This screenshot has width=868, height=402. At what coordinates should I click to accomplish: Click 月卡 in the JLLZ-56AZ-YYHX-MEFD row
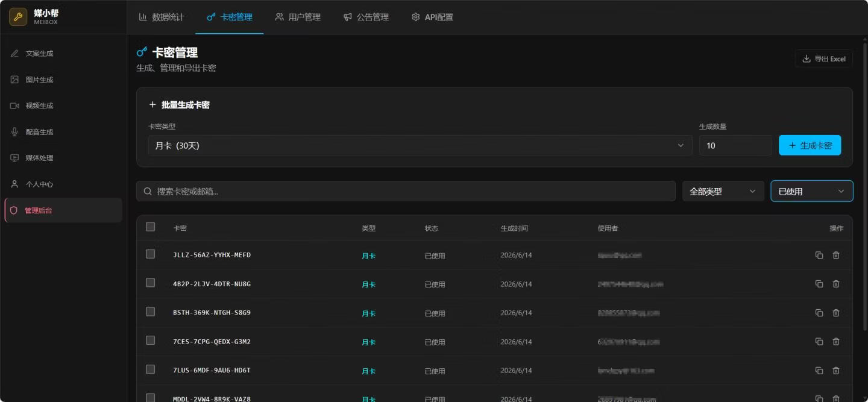[368, 256]
